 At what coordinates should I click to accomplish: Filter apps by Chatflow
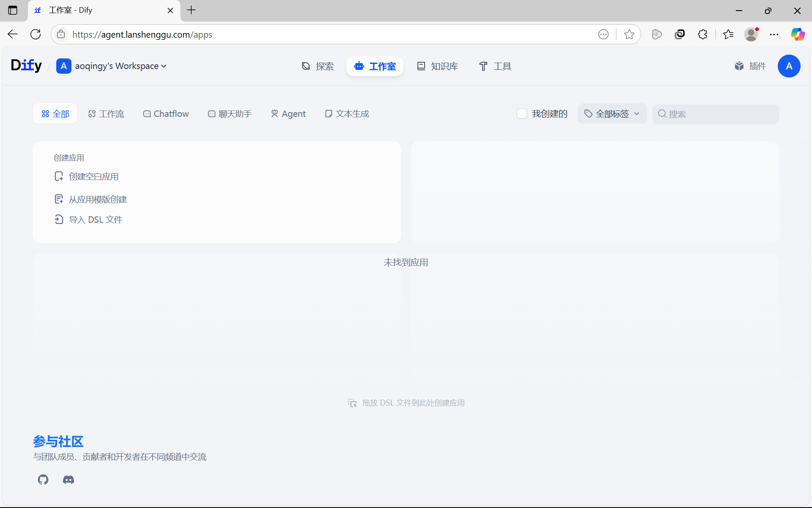166,113
